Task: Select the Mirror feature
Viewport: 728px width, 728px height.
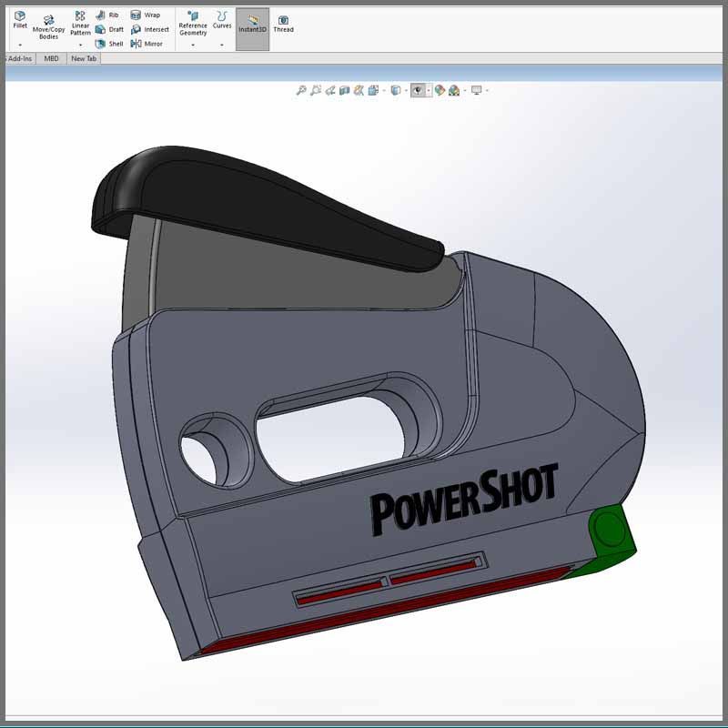Action: coord(147,44)
